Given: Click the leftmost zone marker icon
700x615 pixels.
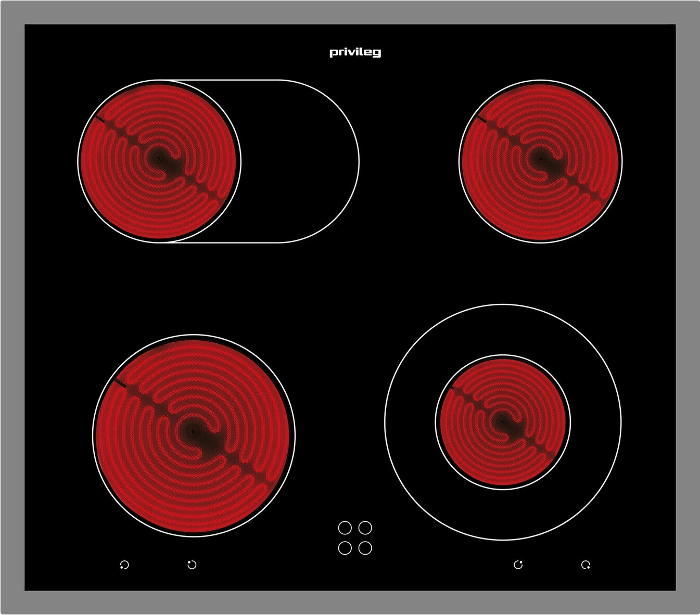Looking at the screenshot, I should pyautogui.click(x=124, y=565).
